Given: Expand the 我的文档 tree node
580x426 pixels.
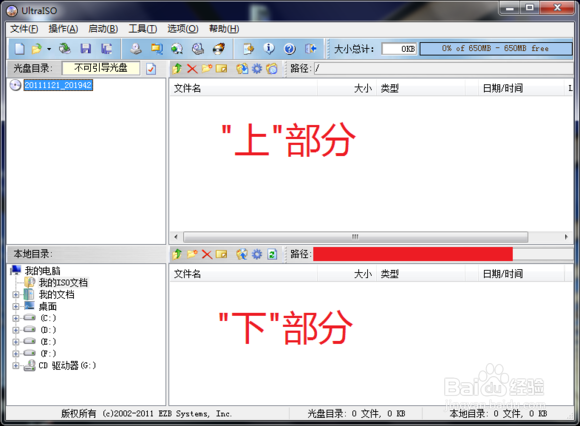Looking at the screenshot, I should pos(16,295).
